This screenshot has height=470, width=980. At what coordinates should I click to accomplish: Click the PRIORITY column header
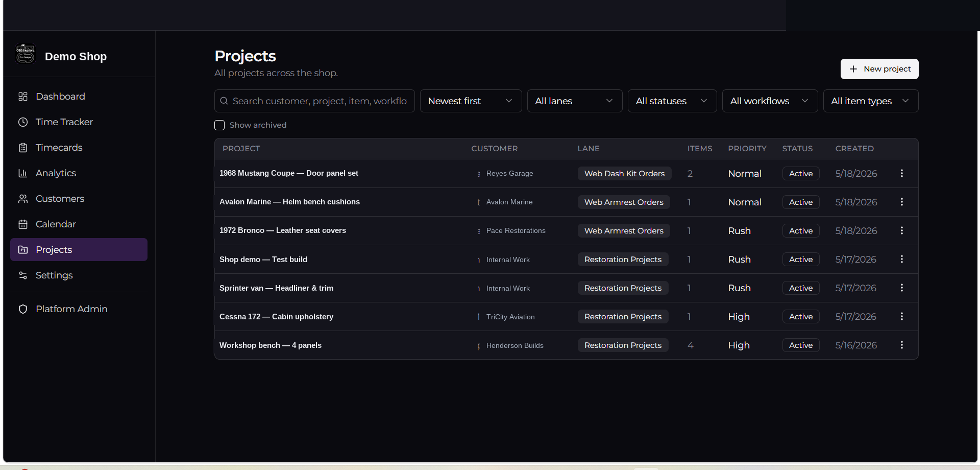747,149
